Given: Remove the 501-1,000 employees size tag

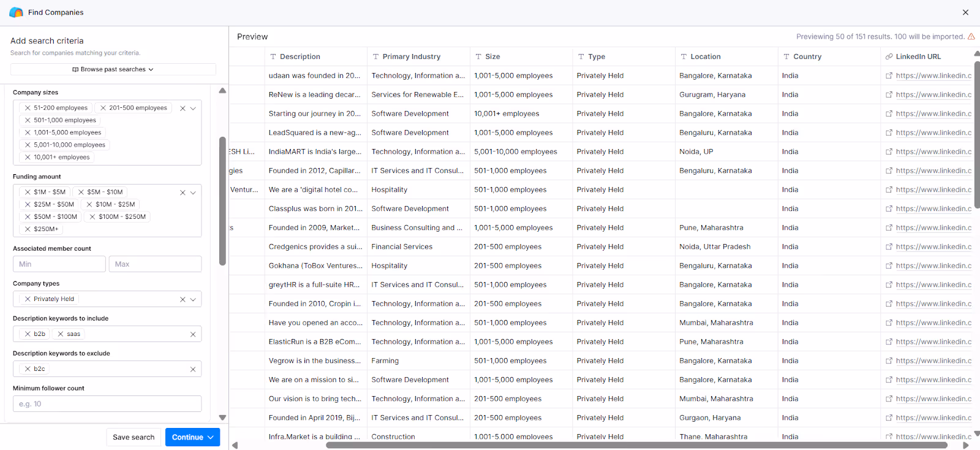Looking at the screenshot, I should tap(28, 120).
